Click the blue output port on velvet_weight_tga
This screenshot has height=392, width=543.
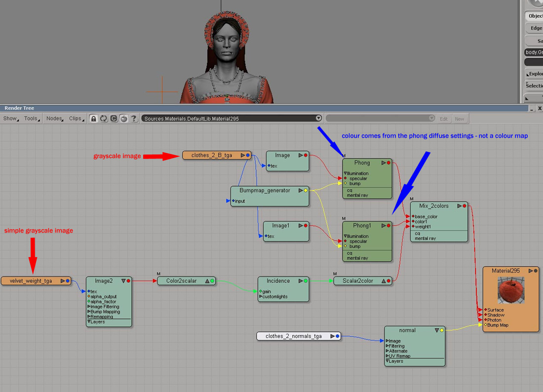point(68,281)
